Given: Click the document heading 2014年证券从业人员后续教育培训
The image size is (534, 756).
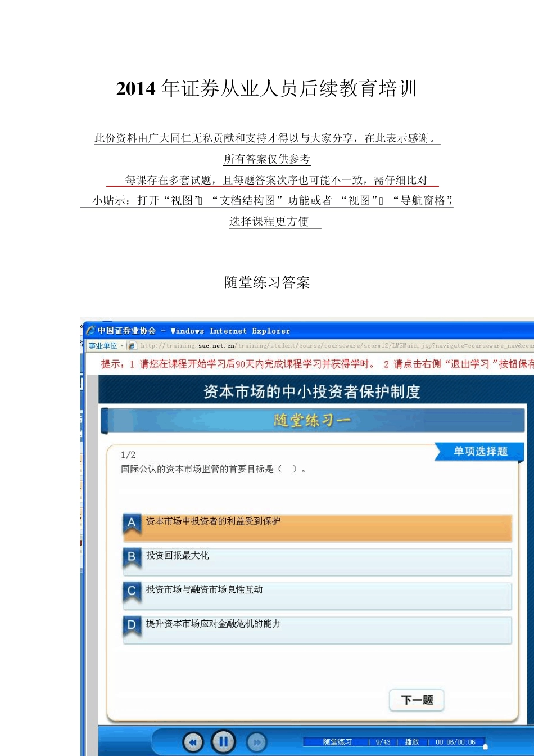Looking at the screenshot, I should coord(266,88).
